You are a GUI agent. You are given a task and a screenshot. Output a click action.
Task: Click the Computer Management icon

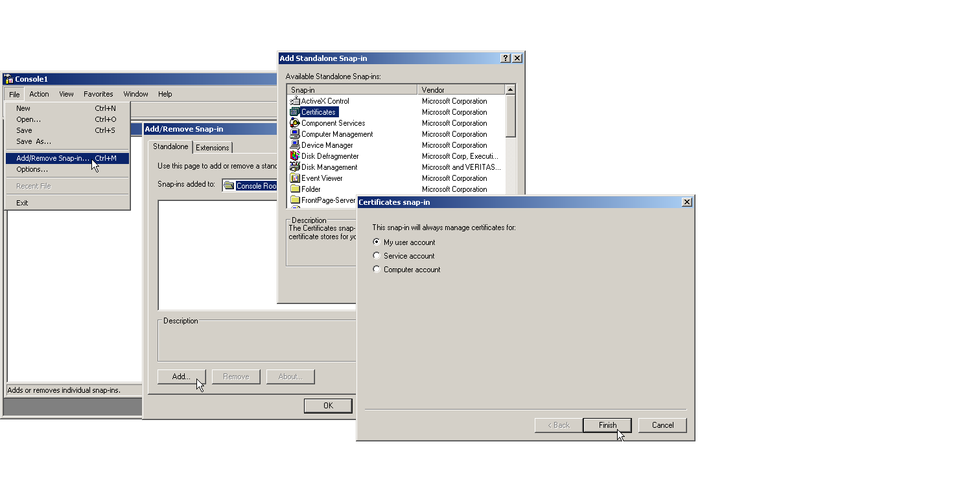(295, 134)
